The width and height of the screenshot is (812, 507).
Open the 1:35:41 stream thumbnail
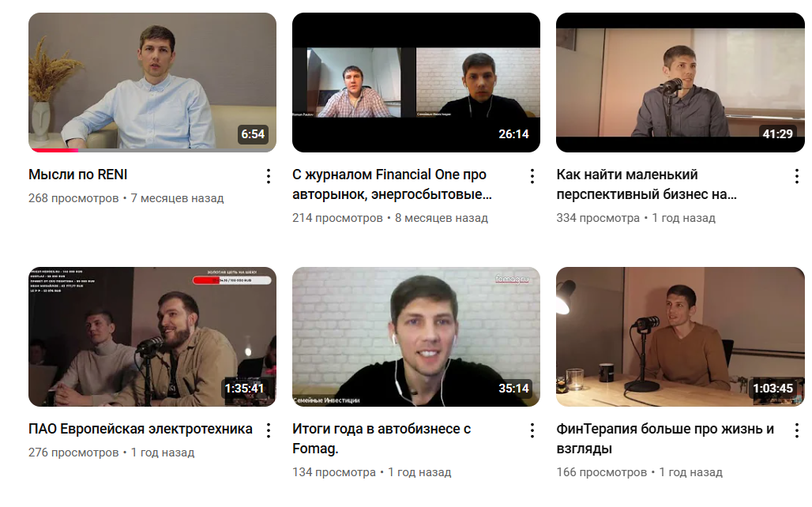[152, 336]
